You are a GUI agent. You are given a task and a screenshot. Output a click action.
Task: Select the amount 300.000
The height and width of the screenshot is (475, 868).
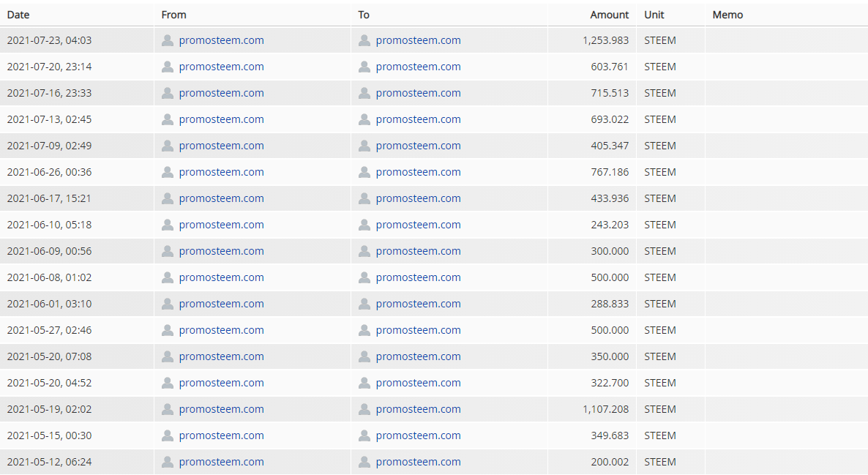(610, 251)
